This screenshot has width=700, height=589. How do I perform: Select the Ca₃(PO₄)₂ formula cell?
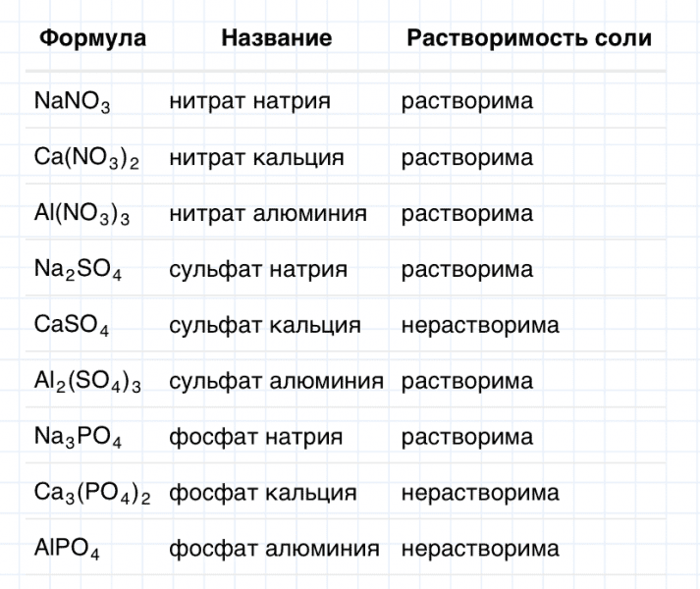pos(92,494)
